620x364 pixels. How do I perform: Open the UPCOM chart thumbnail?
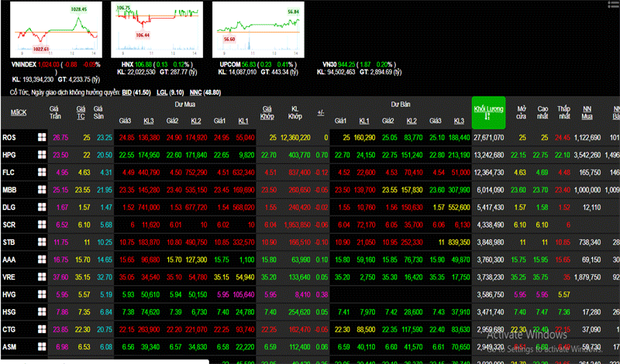point(258,30)
